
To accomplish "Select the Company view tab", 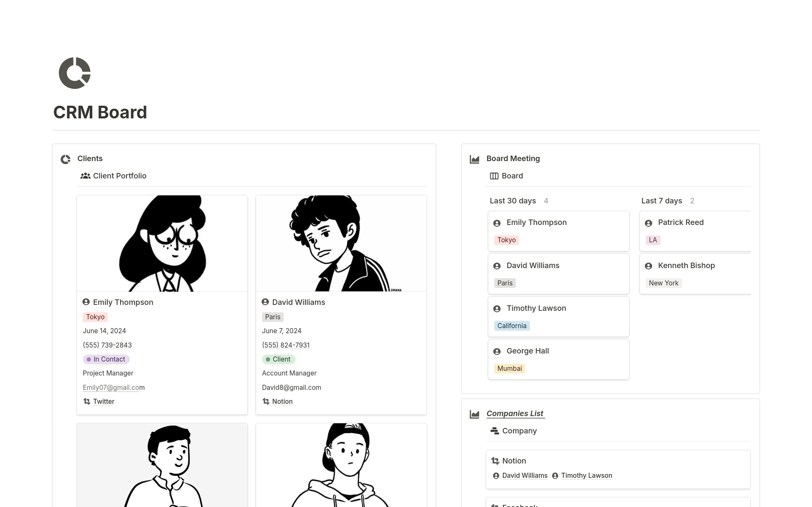I will pyautogui.click(x=513, y=431).
